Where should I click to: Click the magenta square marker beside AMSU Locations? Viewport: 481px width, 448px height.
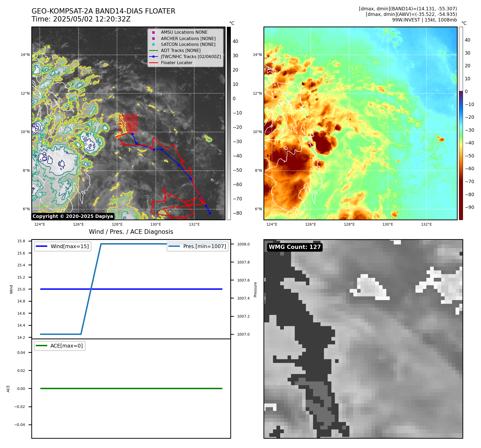tap(153, 32)
